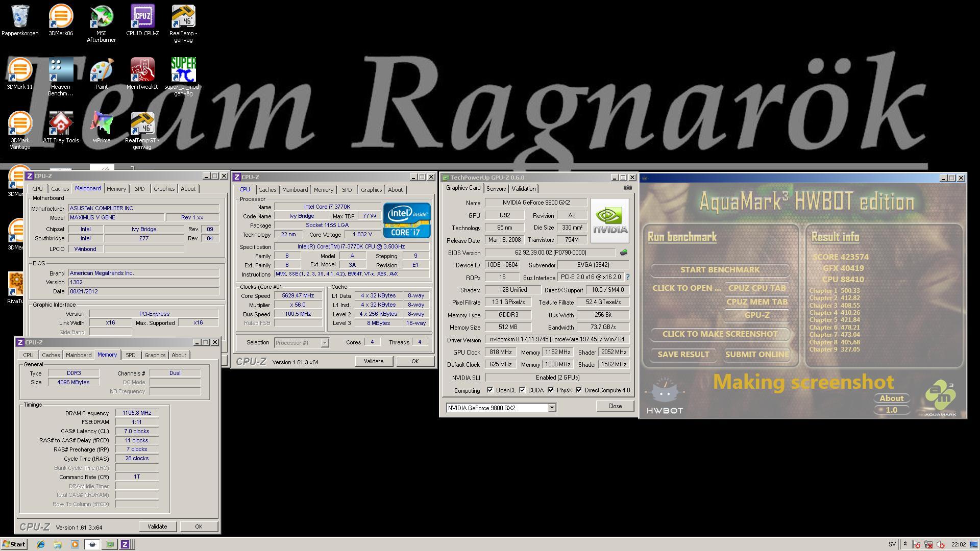Click OK in the CPU-Z processor window
Viewport: 980px width, 551px height.
tap(415, 361)
